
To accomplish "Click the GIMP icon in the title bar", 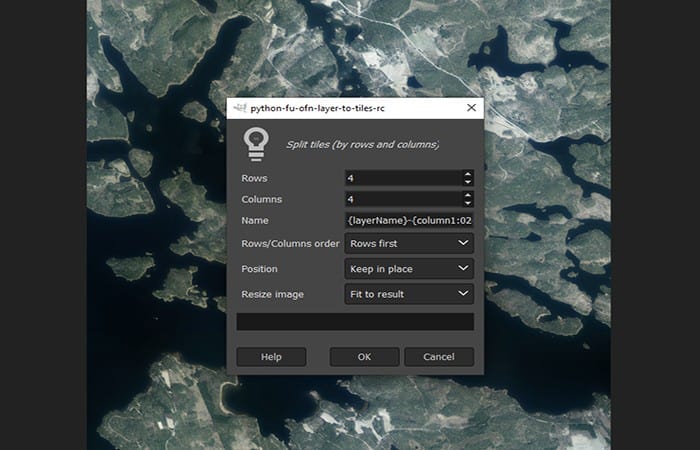I will pyautogui.click(x=240, y=108).
